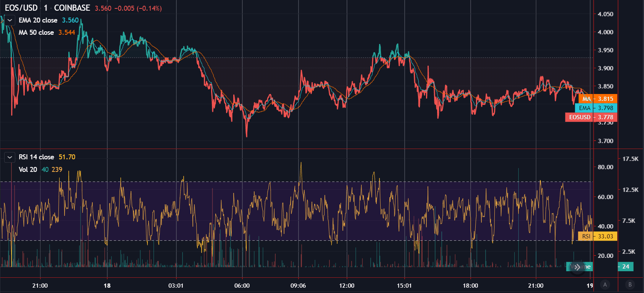This screenshot has width=644, height=293.
Task: Click the 20.00 RSI axis label
Action: (x=605, y=256)
